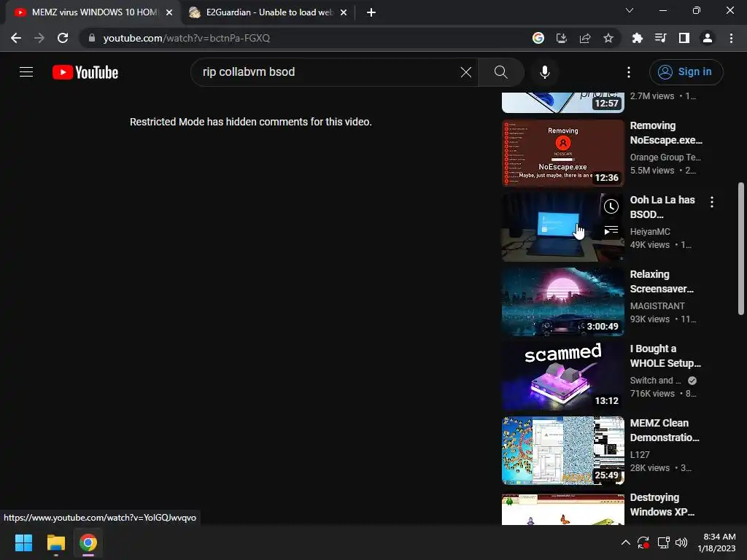Image resolution: width=747 pixels, height=560 pixels.
Task: Click the Removing NoEscape.exe title
Action: pos(666,133)
